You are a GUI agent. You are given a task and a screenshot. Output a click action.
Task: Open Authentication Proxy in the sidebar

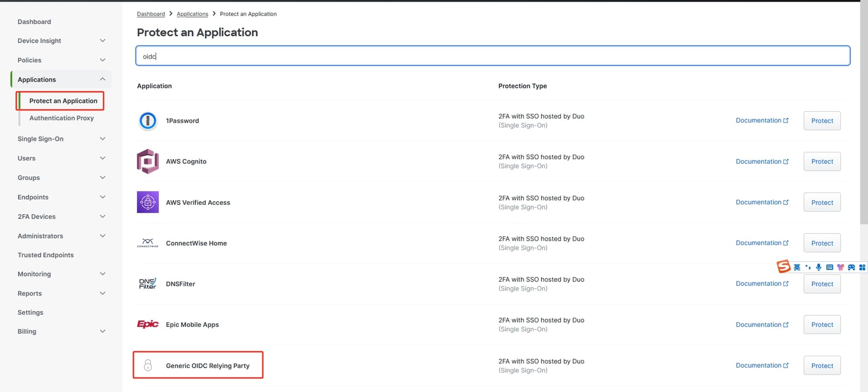[x=61, y=118]
